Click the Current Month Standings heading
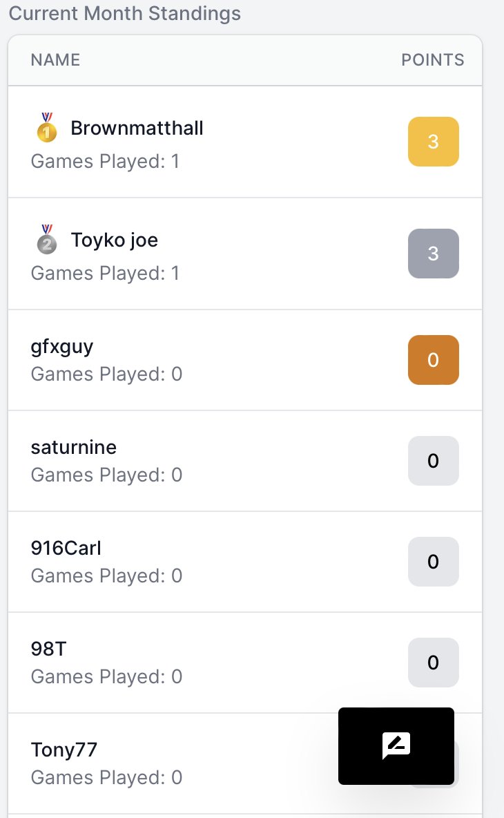The width and height of the screenshot is (504, 818). coord(125,13)
